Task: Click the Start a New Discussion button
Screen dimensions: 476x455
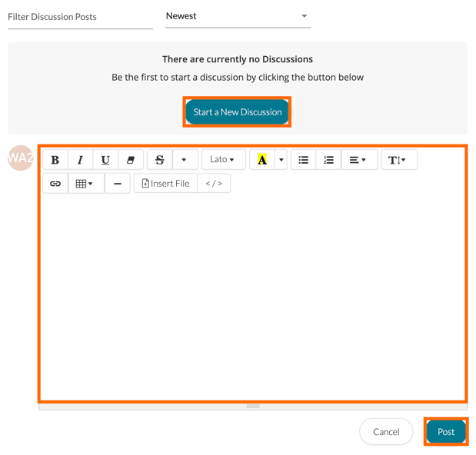Action: click(237, 112)
